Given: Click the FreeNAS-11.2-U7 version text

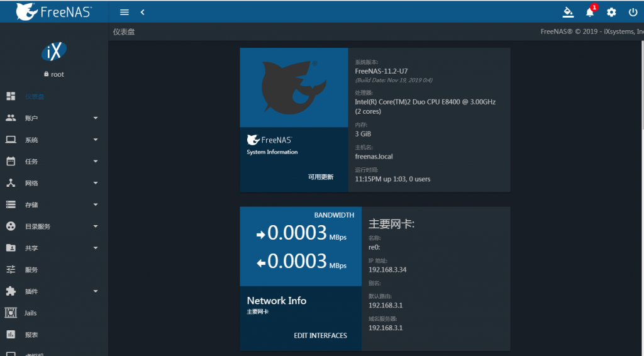Looking at the screenshot, I should [381, 71].
